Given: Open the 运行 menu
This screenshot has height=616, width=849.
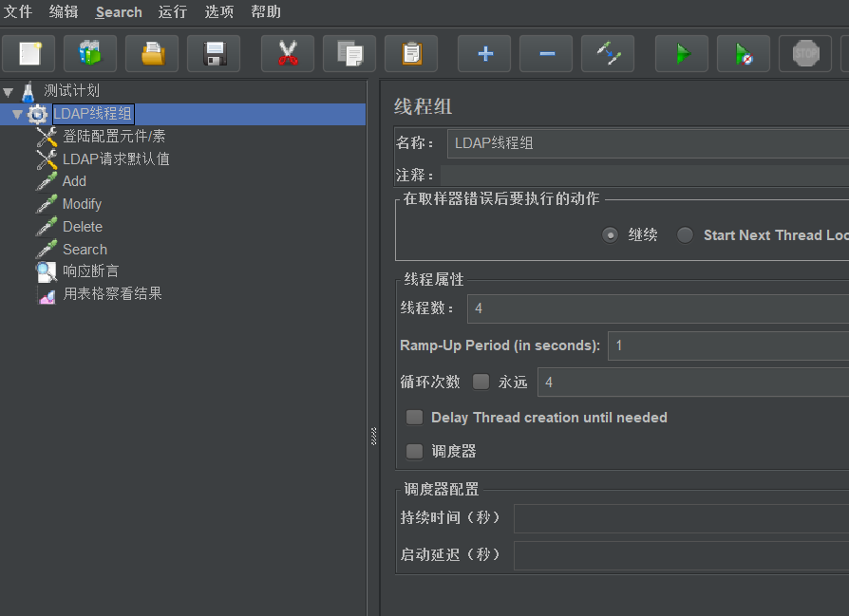Looking at the screenshot, I should (x=173, y=12).
